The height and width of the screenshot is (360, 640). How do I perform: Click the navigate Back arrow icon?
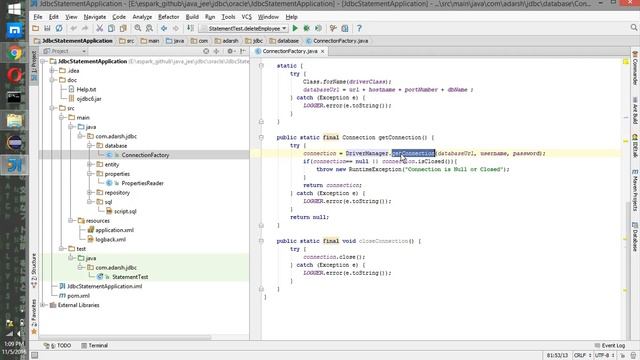(x=164, y=28)
